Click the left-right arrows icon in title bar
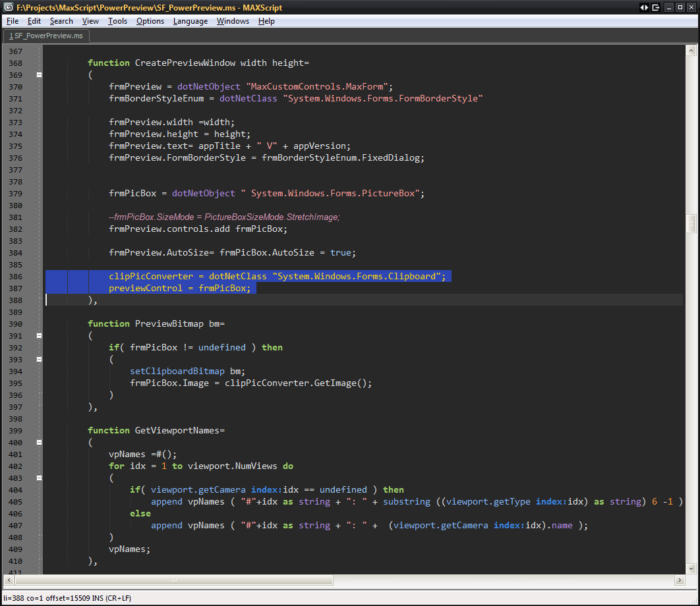This screenshot has height=606, width=700. click(644, 7)
